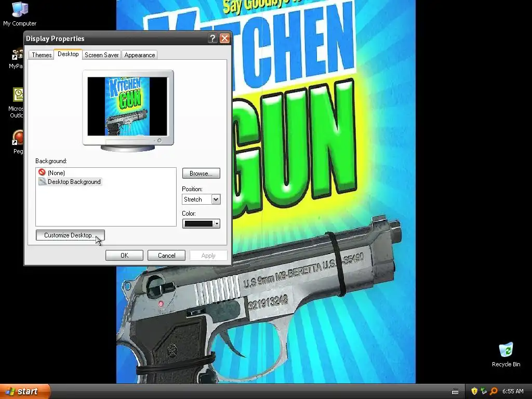Click the monitor preview thumbnail
532x399 pixels.
128,106
